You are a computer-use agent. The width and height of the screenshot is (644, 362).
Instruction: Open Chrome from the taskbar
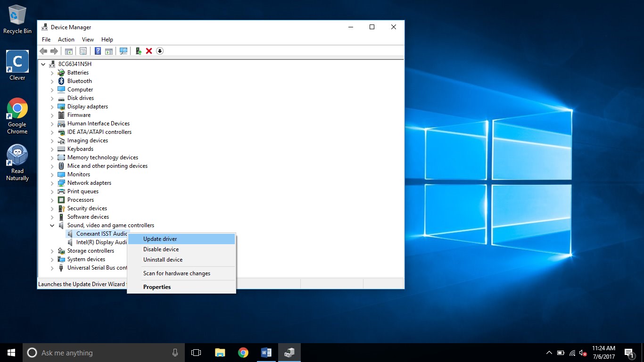tap(243, 353)
